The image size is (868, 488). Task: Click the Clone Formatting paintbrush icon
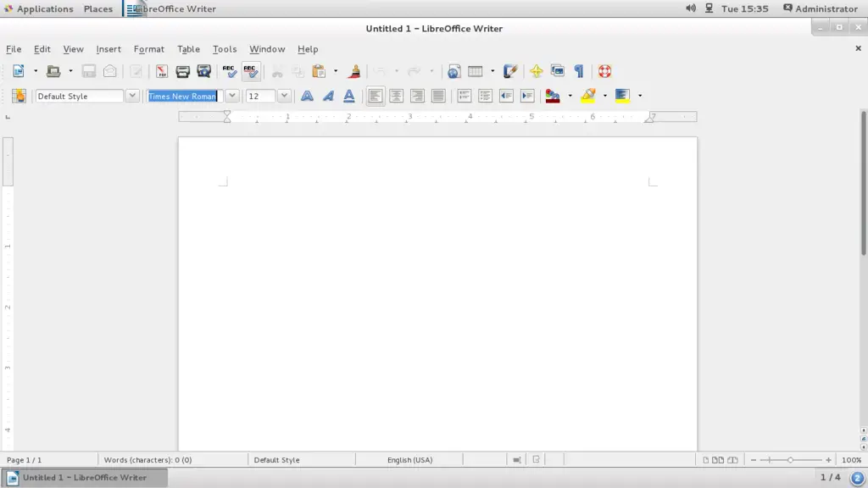pos(354,71)
